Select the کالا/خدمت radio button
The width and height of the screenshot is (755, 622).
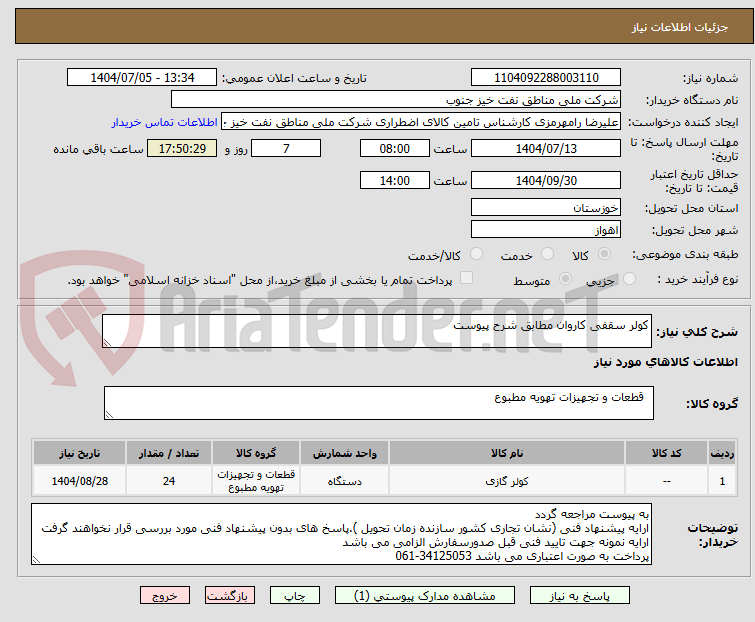coord(476,254)
